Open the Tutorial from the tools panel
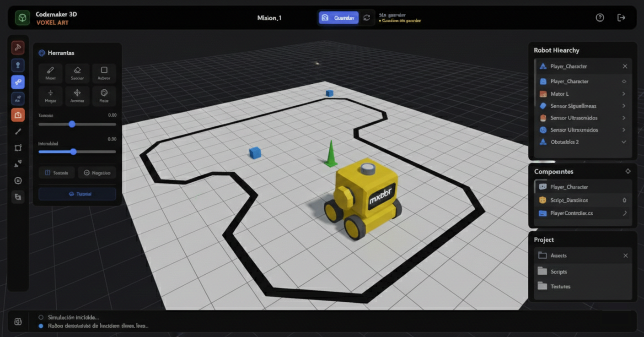The image size is (644, 337). tap(77, 194)
